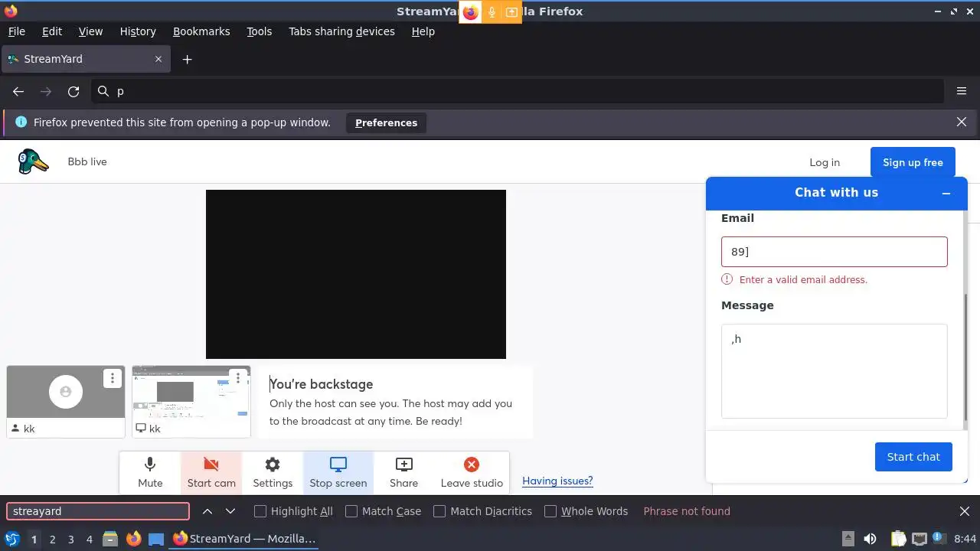
Task: Open Firefox hamburger application menu
Action: [x=962, y=91]
